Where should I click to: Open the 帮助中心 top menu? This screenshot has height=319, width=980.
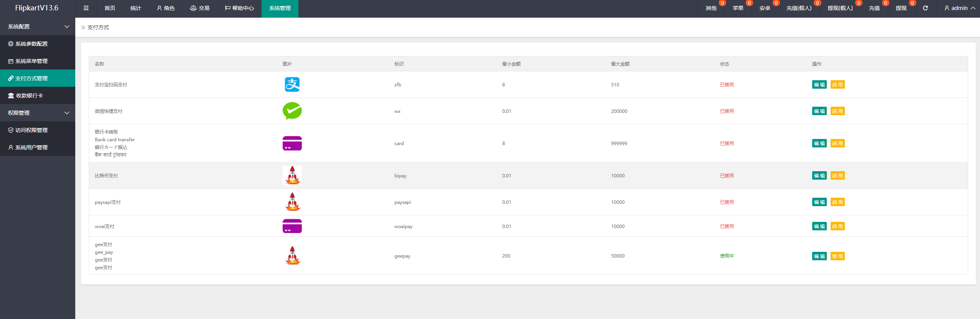coord(239,8)
